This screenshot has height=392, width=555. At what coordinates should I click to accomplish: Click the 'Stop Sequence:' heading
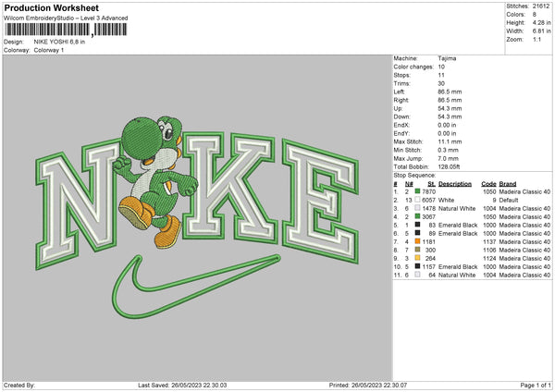[x=414, y=175]
